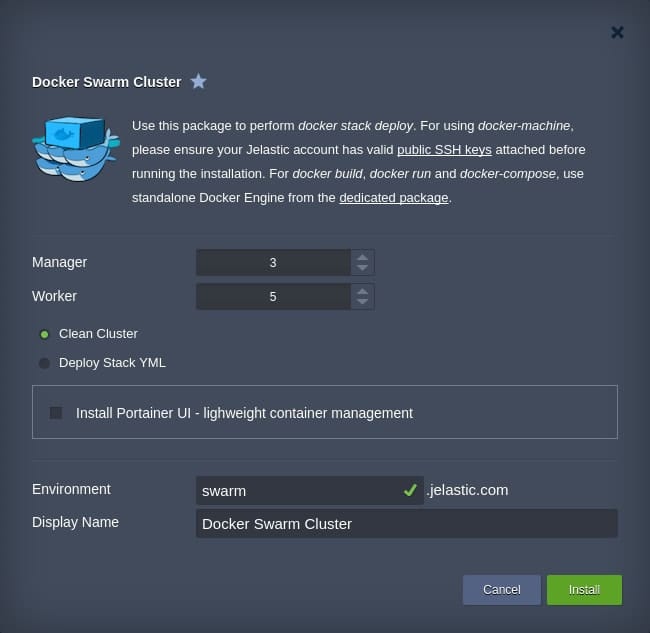Enable Install Portainer UI checkbox

coord(56,413)
